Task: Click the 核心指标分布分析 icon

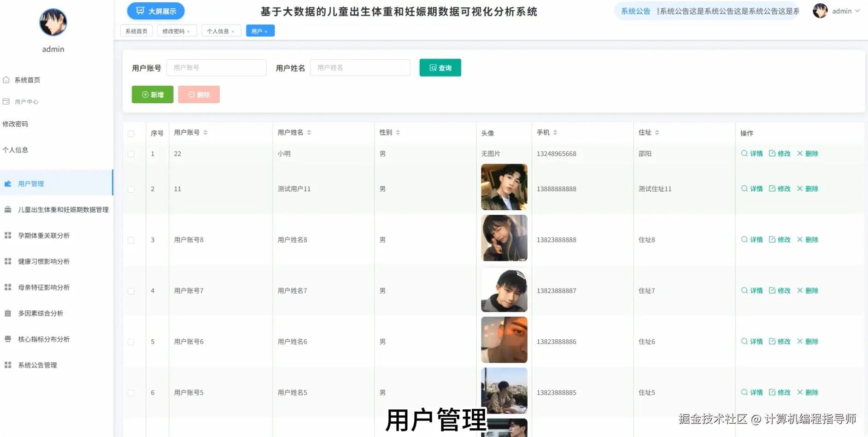Action: point(8,339)
